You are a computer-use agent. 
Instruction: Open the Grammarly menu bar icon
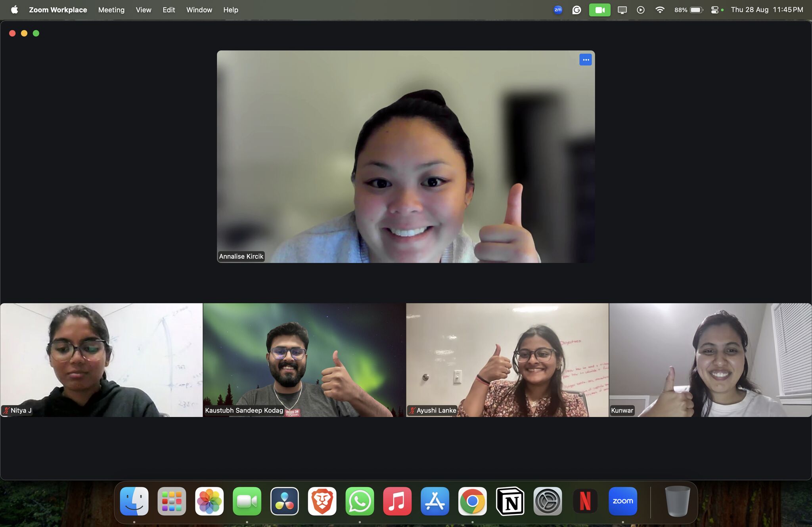[x=576, y=10]
